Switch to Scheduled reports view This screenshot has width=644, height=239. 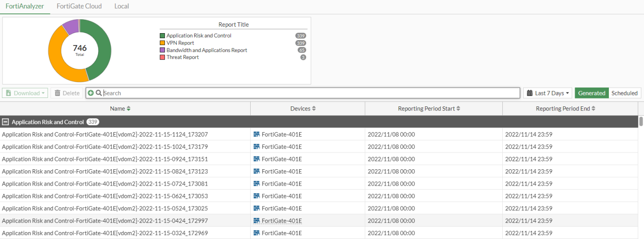click(x=624, y=93)
